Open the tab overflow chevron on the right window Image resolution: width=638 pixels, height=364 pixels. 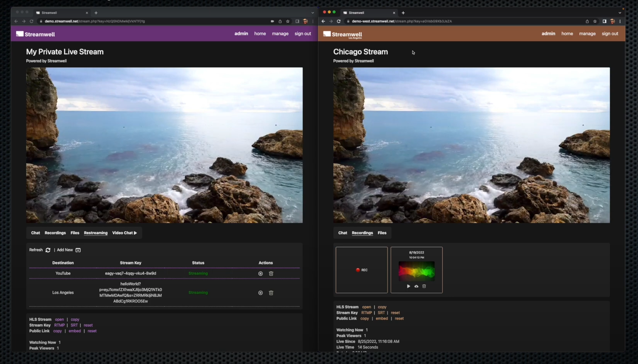619,13
